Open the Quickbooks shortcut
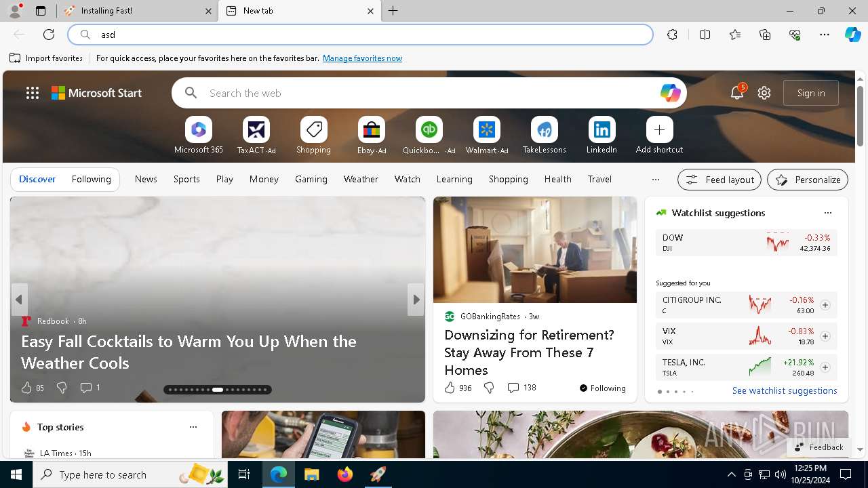Screen dimensions: 868x488 click(429, 136)
